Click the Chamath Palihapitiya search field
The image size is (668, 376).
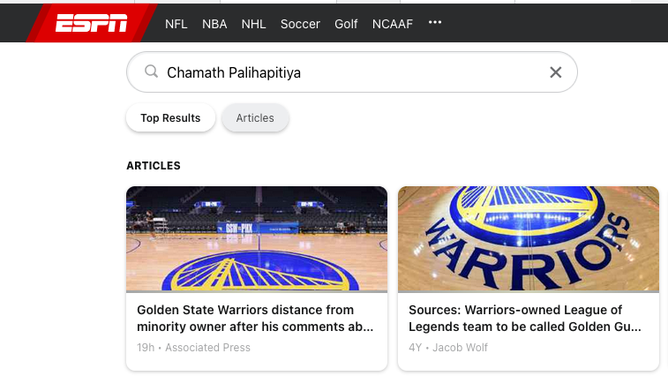click(352, 72)
